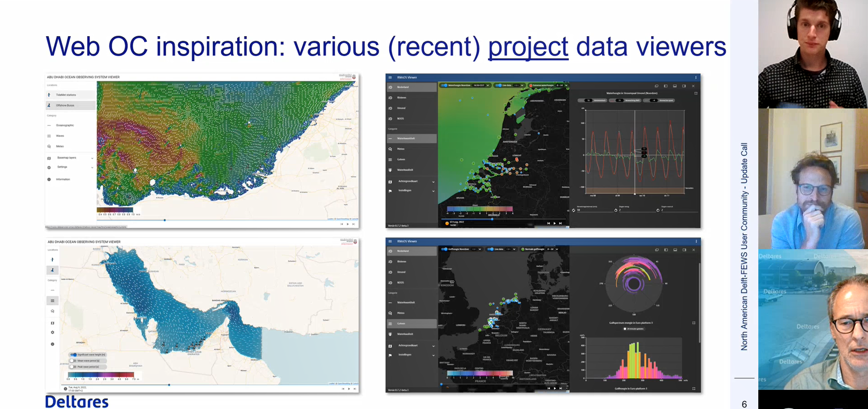Choose Oceanographic category in Abu Dhabi viewer
This screenshot has height=409, width=868.
click(x=71, y=125)
